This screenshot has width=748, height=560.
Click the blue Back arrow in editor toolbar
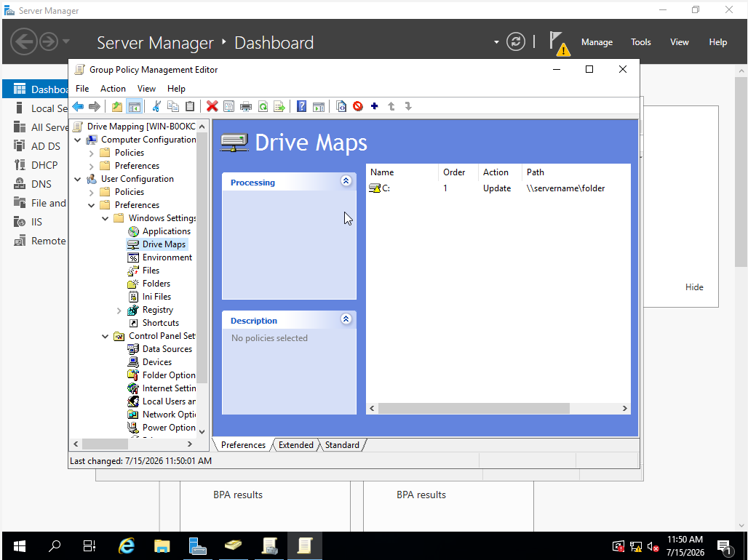tap(79, 106)
